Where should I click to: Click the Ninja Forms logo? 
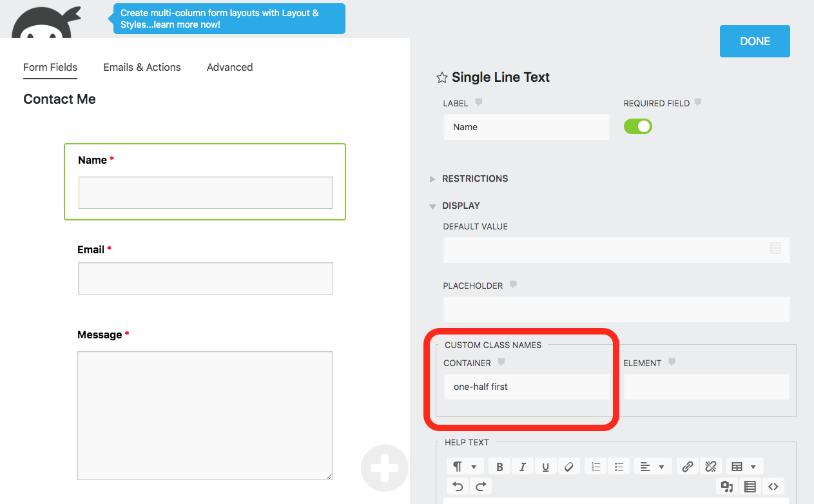(x=46, y=23)
